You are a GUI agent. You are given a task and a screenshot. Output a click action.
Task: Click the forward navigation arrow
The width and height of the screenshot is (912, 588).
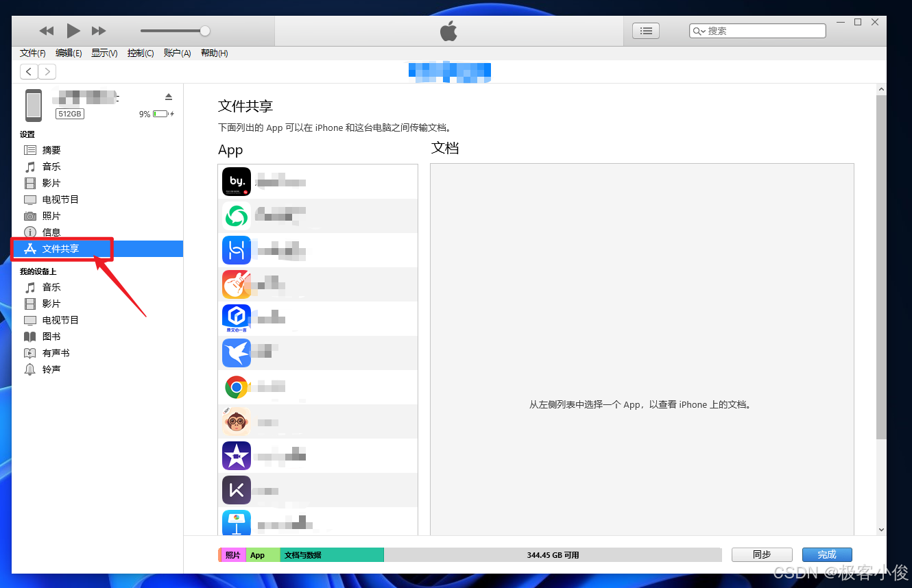47,71
